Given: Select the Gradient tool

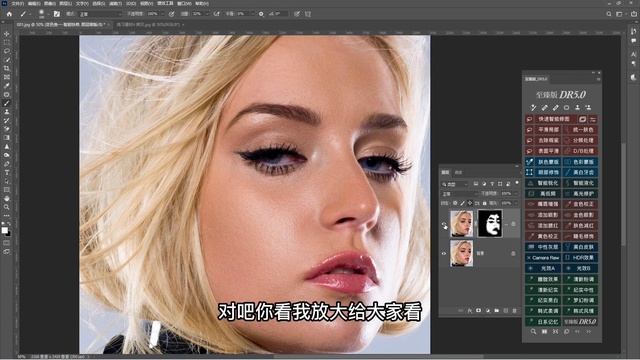Looking at the screenshot, I should pos(7,138).
